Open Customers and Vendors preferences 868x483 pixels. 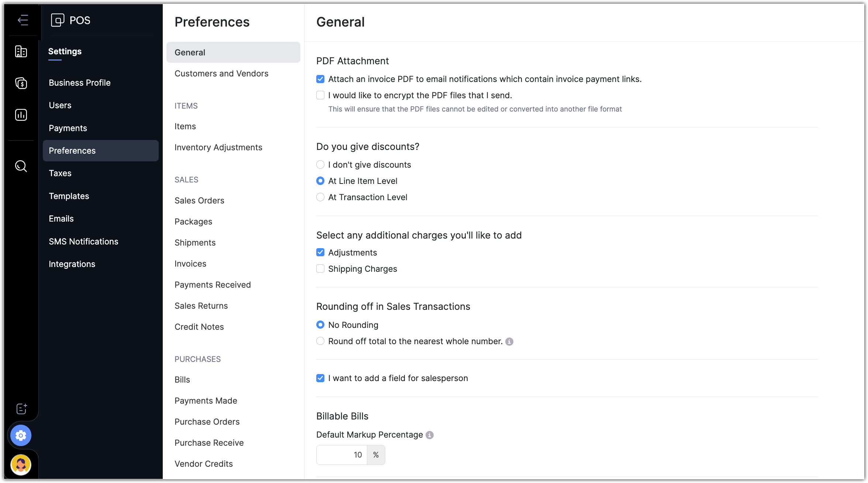coord(221,73)
